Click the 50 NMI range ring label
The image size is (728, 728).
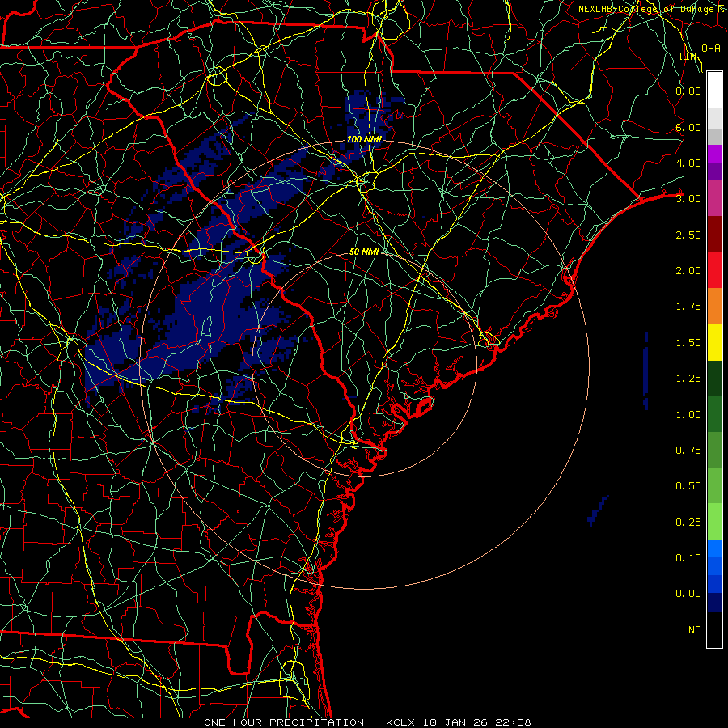click(364, 252)
